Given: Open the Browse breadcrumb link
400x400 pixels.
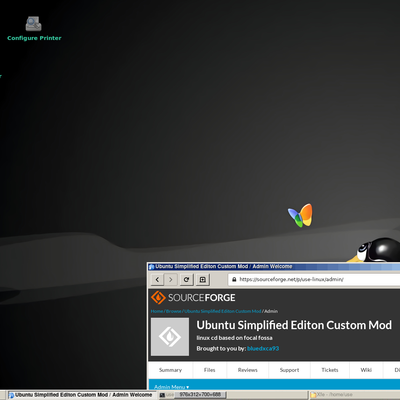Looking at the screenshot, I should 173,311.
